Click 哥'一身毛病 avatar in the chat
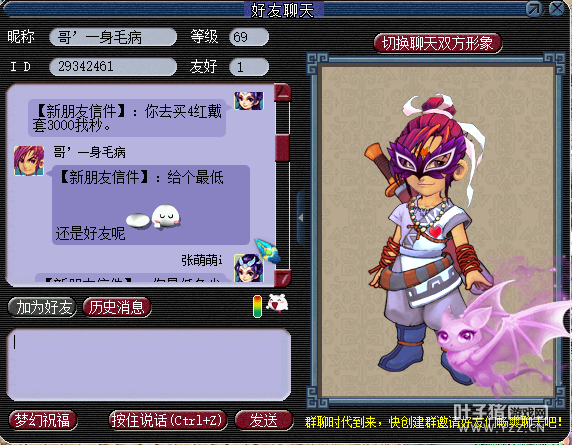The width and height of the screenshot is (572, 445). tap(29, 160)
